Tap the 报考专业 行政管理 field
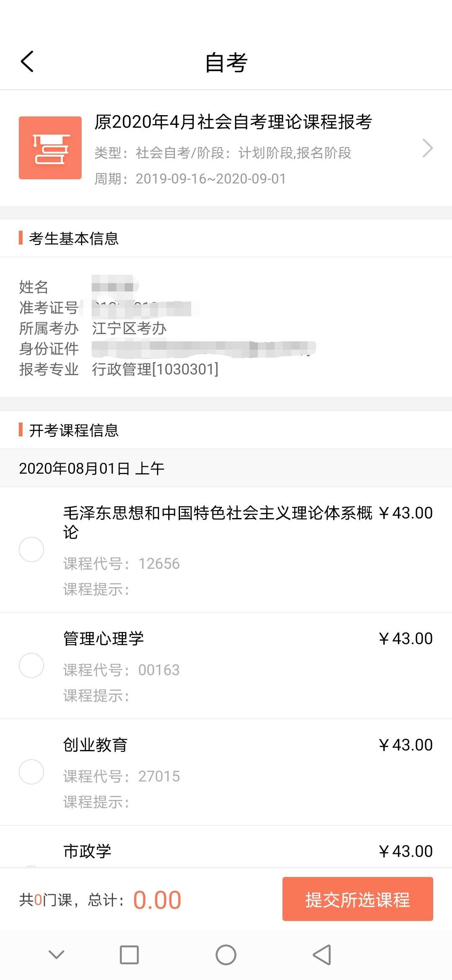 point(155,369)
